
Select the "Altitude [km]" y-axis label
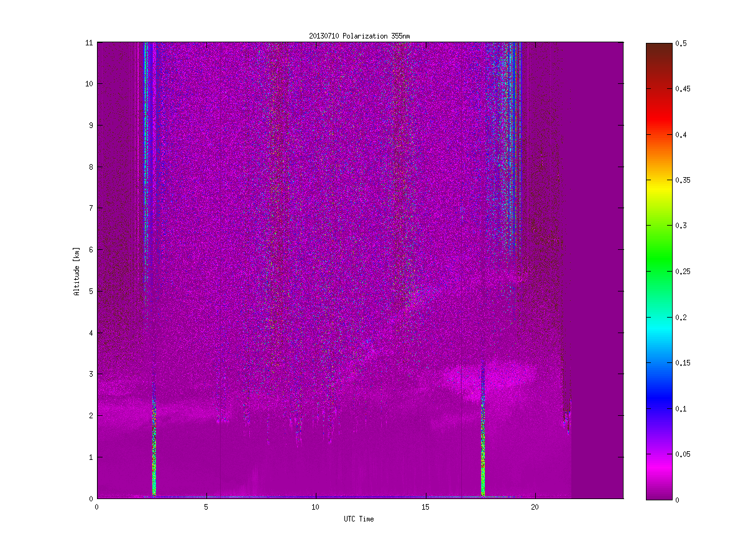(x=77, y=271)
